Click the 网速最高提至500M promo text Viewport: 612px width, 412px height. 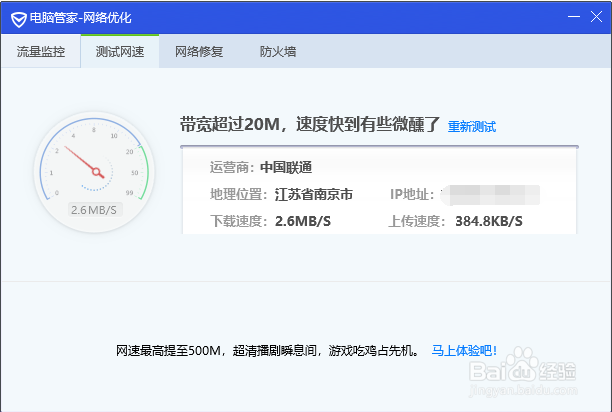click(267, 350)
